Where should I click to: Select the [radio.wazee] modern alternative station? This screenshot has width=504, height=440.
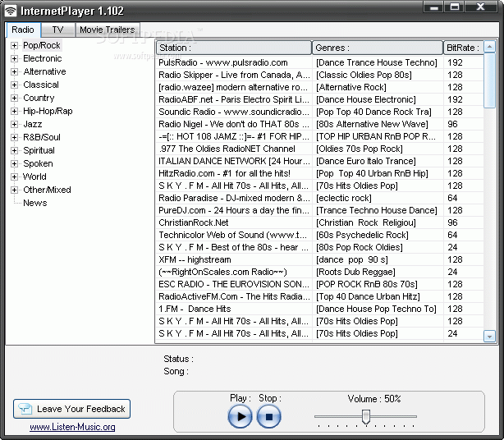pyautogui.click(x=320, y=87)
